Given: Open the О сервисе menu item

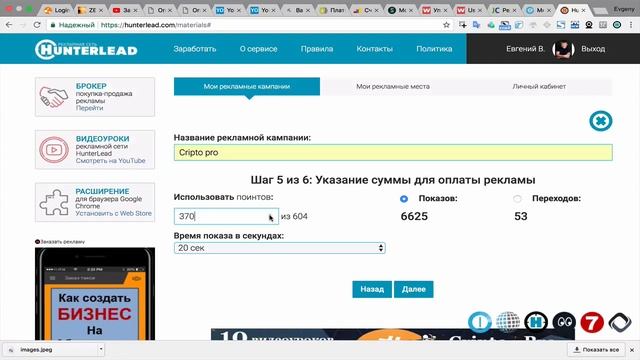Looking at the screenshot, I should (258, 49).
